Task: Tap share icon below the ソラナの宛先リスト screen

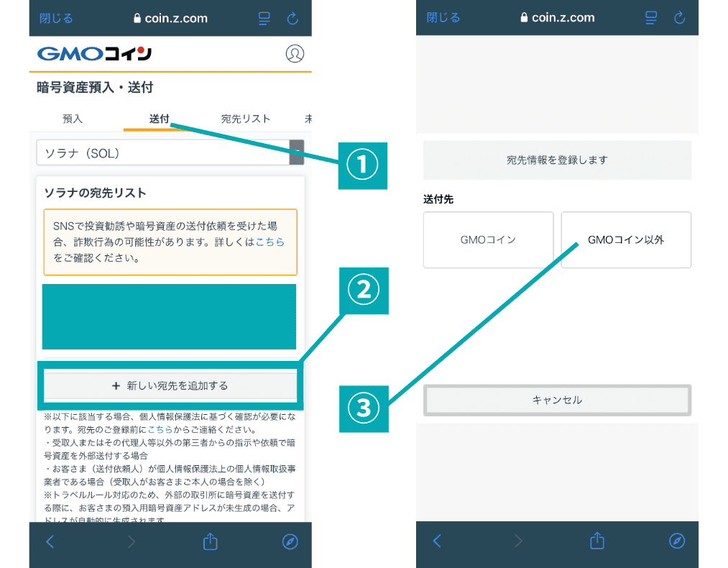Action: 210,541
